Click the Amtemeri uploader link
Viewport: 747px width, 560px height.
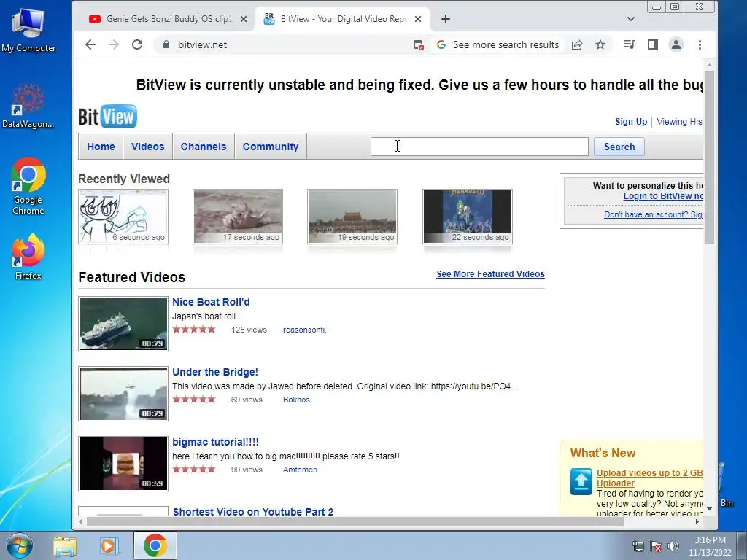[x=300, y=470]
